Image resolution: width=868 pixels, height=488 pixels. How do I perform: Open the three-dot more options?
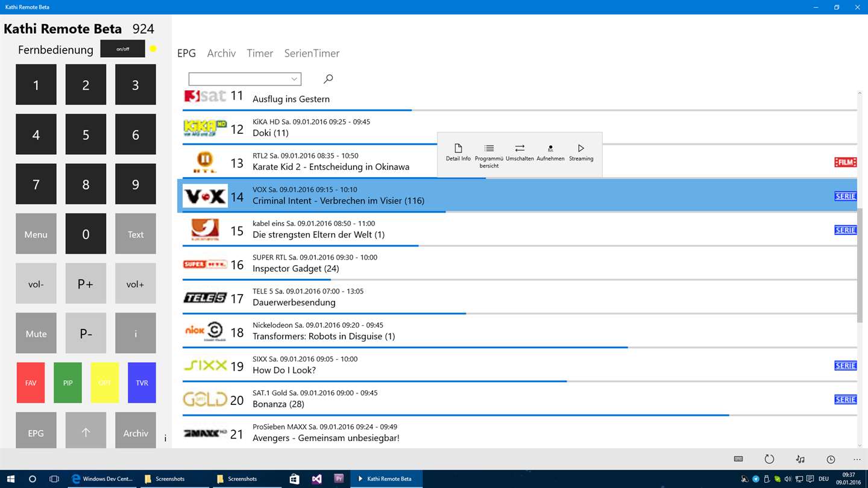point(857,459)
